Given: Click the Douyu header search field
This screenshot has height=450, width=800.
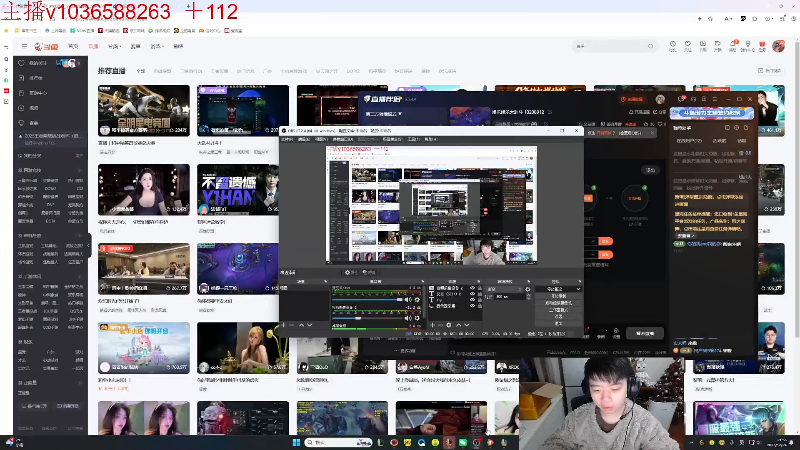Looking at the screenshot, I should [x=614, y=46].
